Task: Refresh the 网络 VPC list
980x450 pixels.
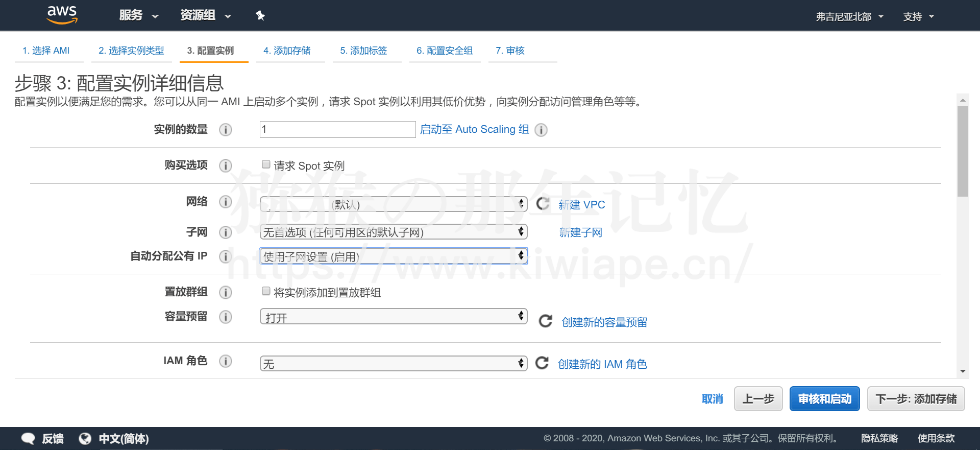Action: tap(543, 204)
